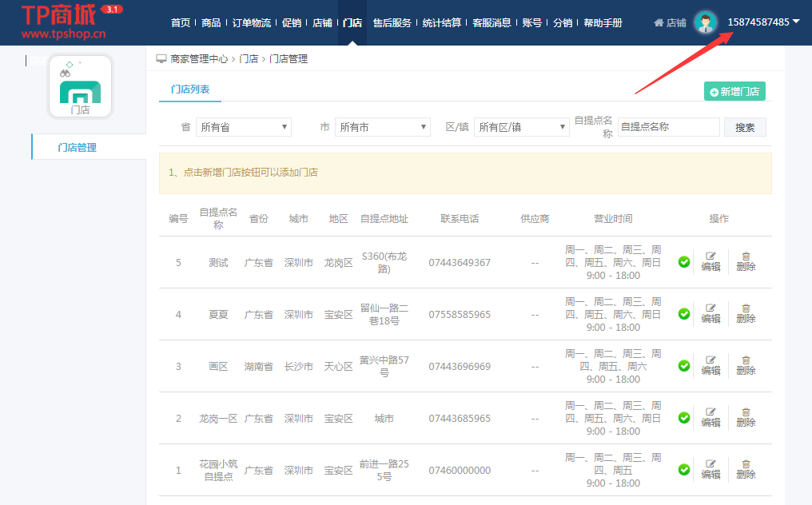Image resolution: width=812 pixels, height=505 pixels.
Task: Toggle green status check for store 测试
Action: (x=684, y=262)
